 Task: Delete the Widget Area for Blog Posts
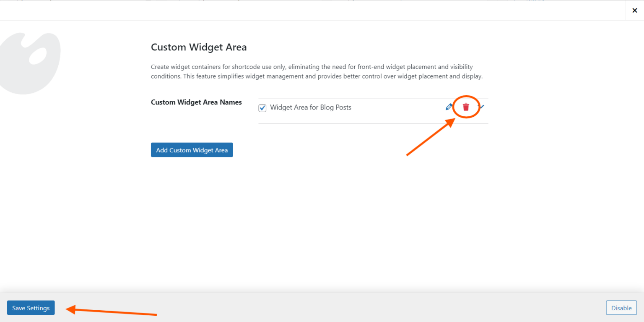click(466, 107)
